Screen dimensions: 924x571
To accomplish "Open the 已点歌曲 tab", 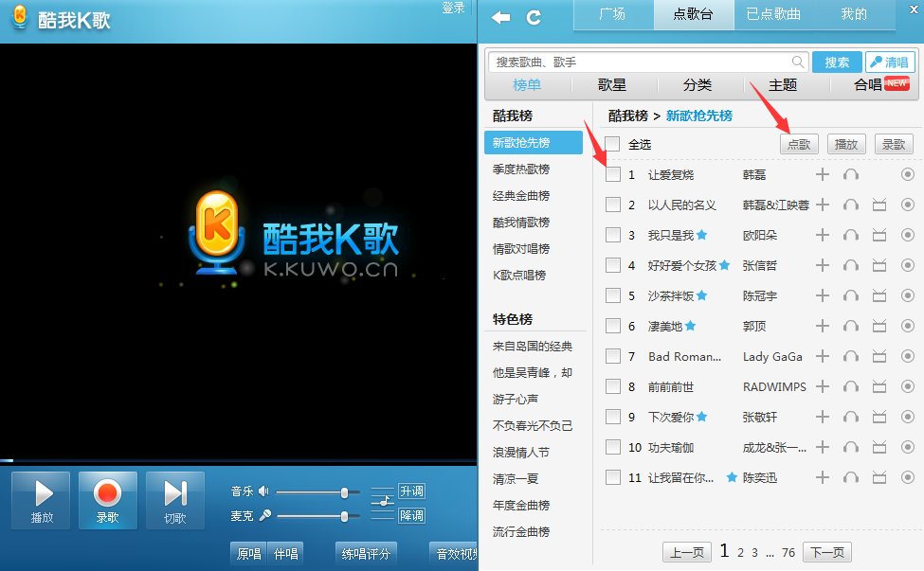I will pyautogui.click(x=773, y=14).
